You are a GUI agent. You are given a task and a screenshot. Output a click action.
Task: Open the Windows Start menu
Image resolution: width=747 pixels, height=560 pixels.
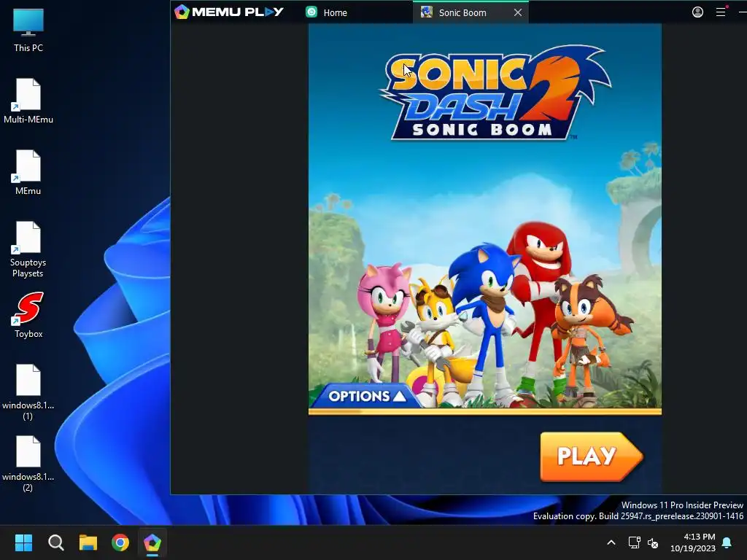point(23,542)
